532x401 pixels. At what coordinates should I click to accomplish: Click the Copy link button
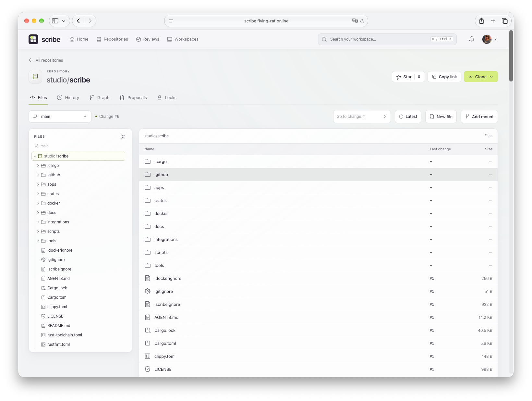[444, 77]
